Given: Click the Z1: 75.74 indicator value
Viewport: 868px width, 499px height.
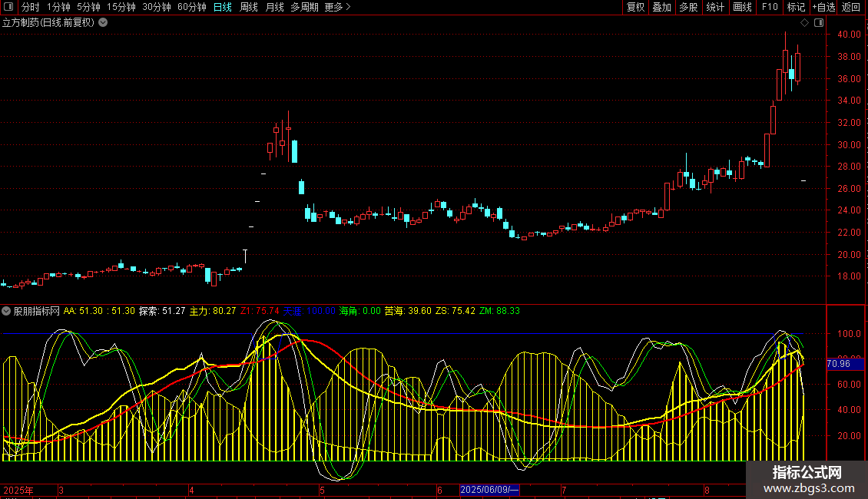Looking at the screenshot, I should pos(260,311).
